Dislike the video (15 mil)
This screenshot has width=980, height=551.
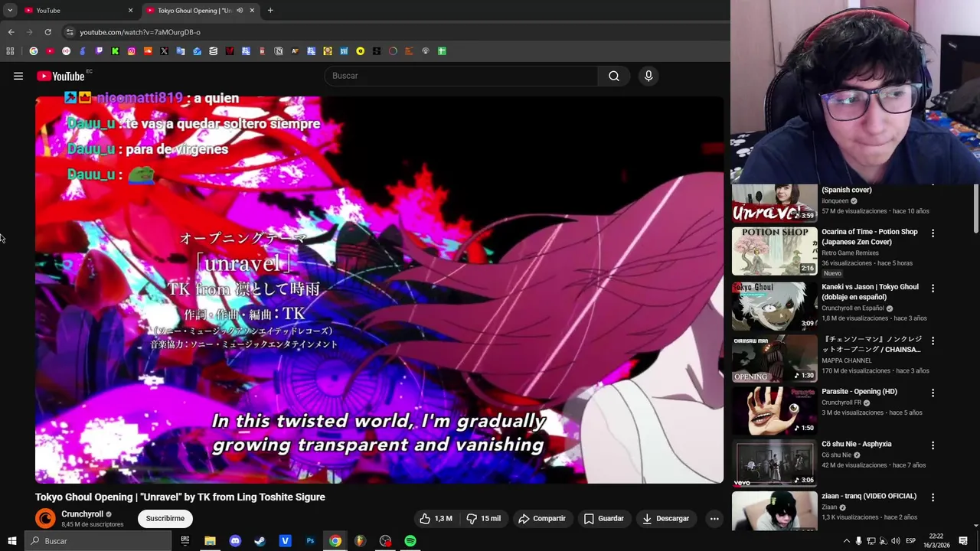coord(483,518)
